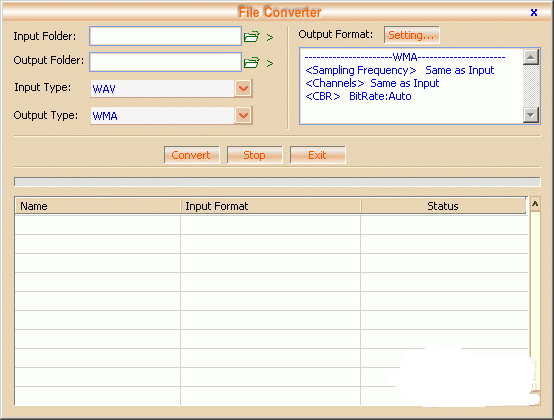This screenshot has height=420, width=554.
Task: Browse for Input Folder using folder icon
Action: point(252,36)
